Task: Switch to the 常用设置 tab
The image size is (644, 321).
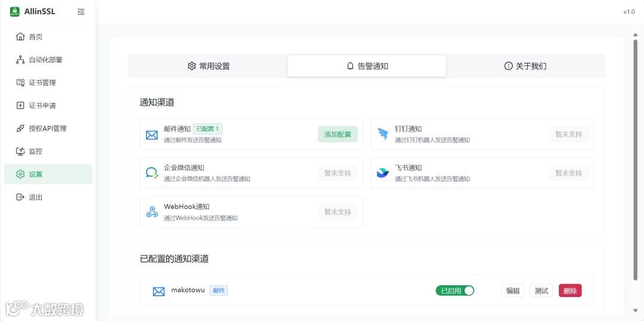Action: click(208, 66)
